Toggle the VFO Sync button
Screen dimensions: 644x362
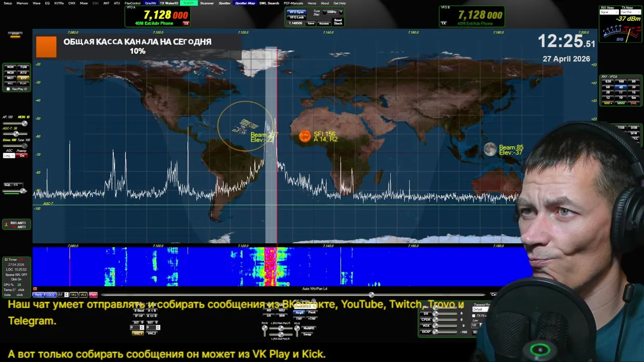297,12
